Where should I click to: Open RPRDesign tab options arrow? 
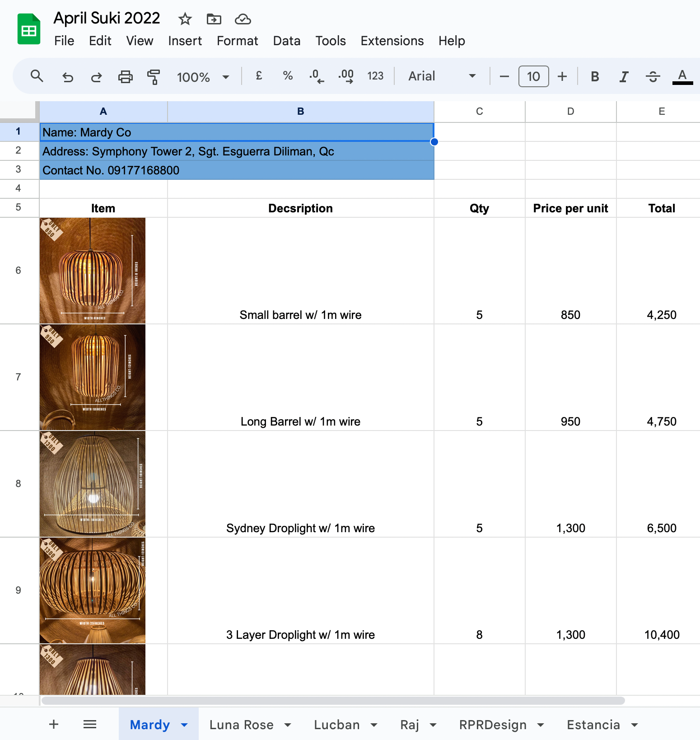point(541,725)
